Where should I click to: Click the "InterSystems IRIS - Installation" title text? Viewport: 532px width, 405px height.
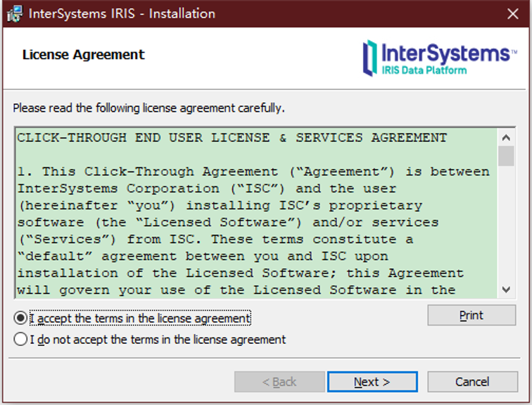[122, 14]
